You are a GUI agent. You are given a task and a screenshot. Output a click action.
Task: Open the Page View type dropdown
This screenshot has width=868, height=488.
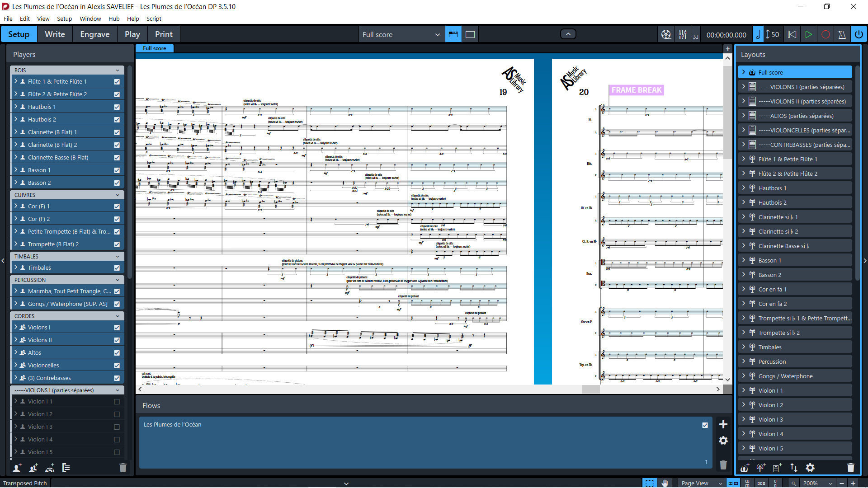click(702, 483)
